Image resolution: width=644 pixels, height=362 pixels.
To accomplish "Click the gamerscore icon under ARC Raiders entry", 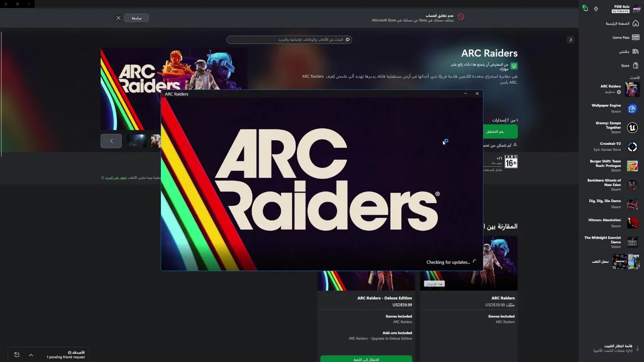I will pyautogui.click(x=619, y=93).
